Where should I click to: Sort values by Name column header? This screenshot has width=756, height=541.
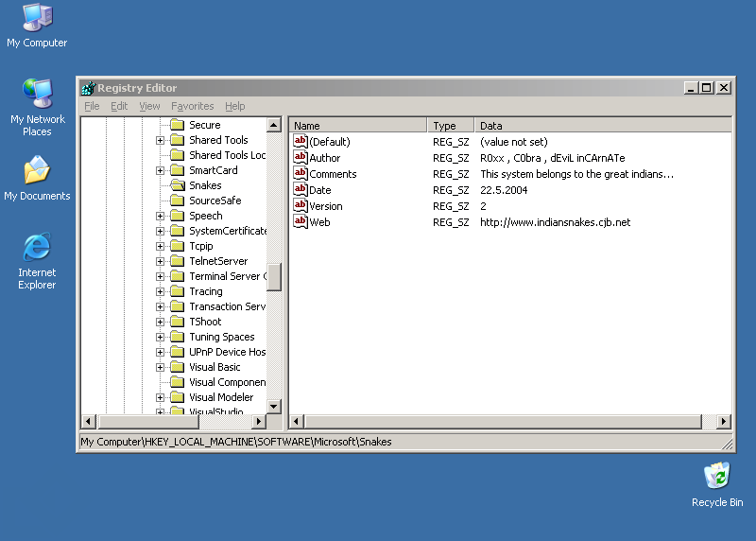[358, 126]
